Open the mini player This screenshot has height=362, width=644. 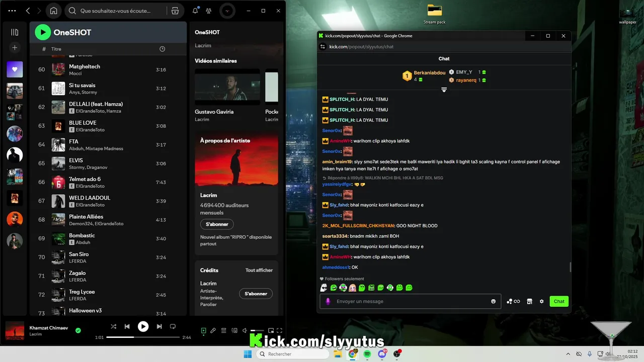click(x=271, y=330)
